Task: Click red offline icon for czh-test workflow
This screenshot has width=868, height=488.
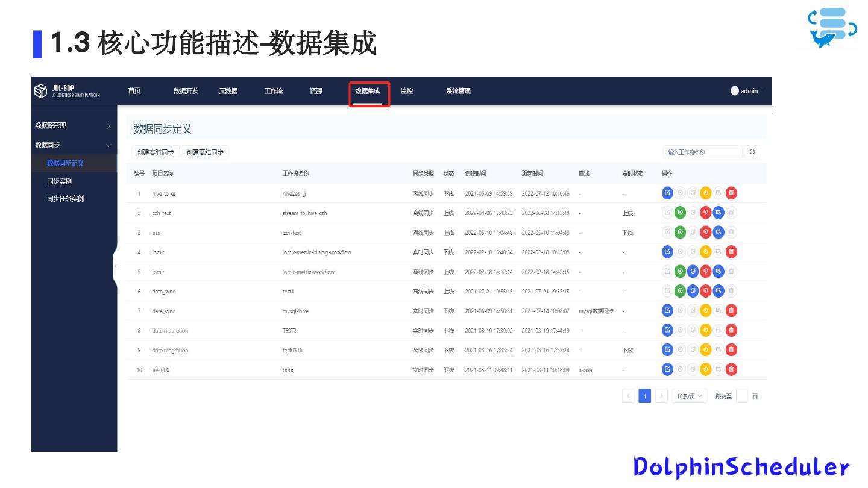Action: [x=706, y=232]
